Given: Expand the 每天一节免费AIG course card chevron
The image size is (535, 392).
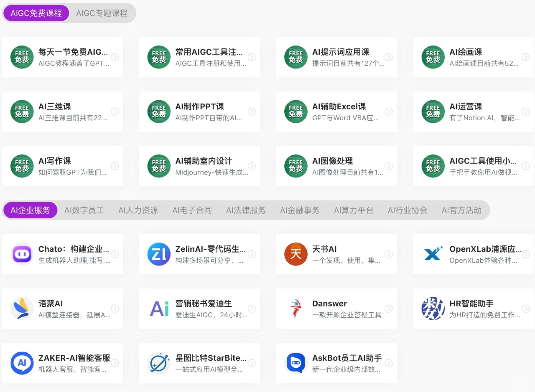Looking at the screenshot, I should (x=115, y=57).
